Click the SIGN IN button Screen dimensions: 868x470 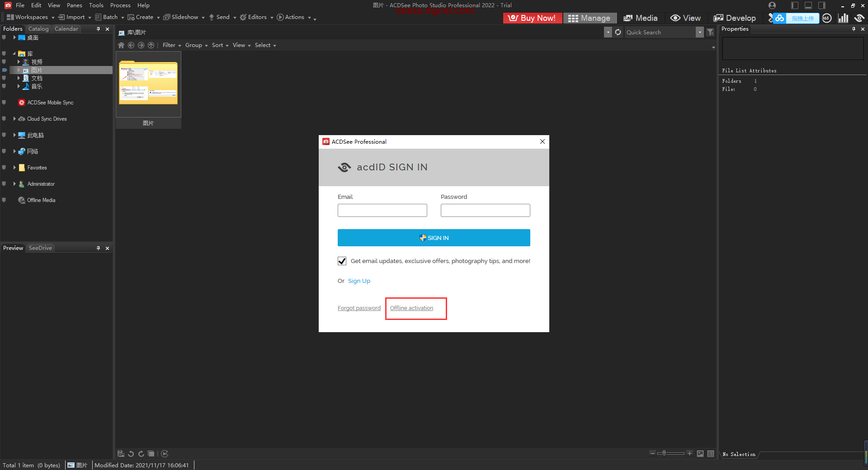coord(434,238)
